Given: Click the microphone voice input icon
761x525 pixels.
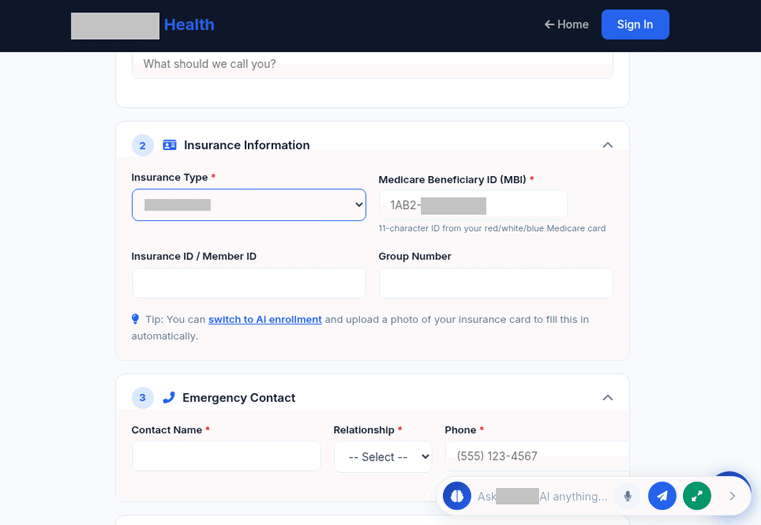Looking at the screenshot, I should coord(627,496).
